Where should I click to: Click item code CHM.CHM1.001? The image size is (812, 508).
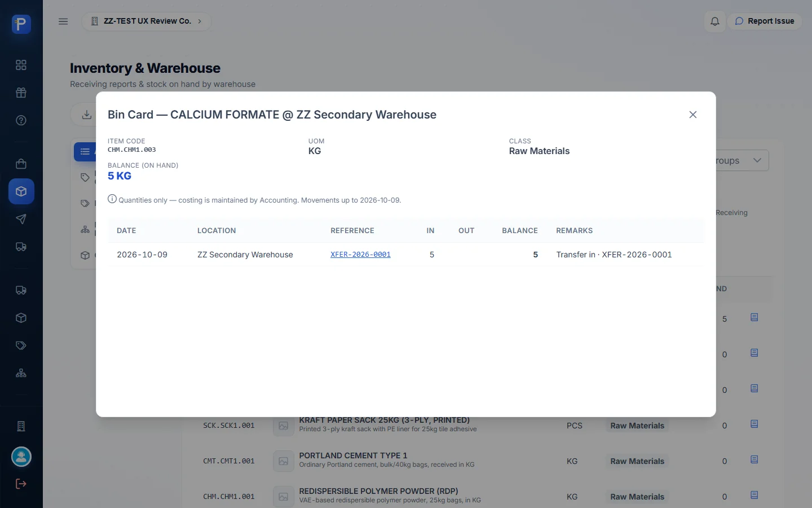[229, 497]
